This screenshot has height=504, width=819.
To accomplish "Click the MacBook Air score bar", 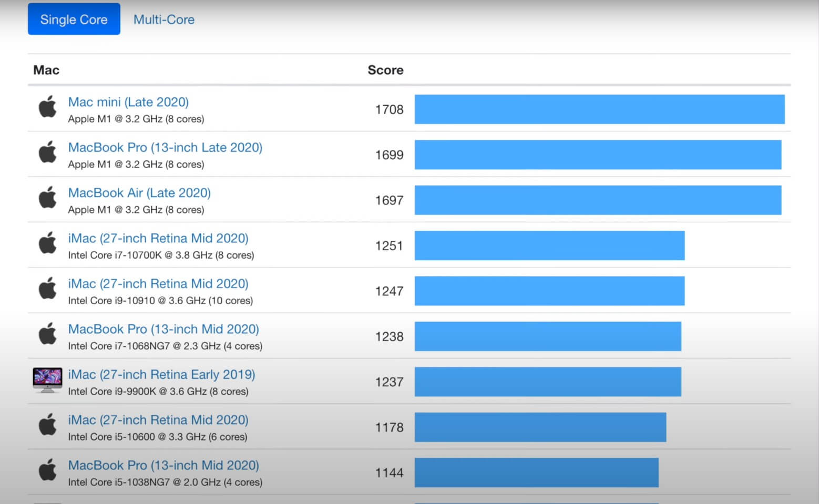I will [598, 200].
